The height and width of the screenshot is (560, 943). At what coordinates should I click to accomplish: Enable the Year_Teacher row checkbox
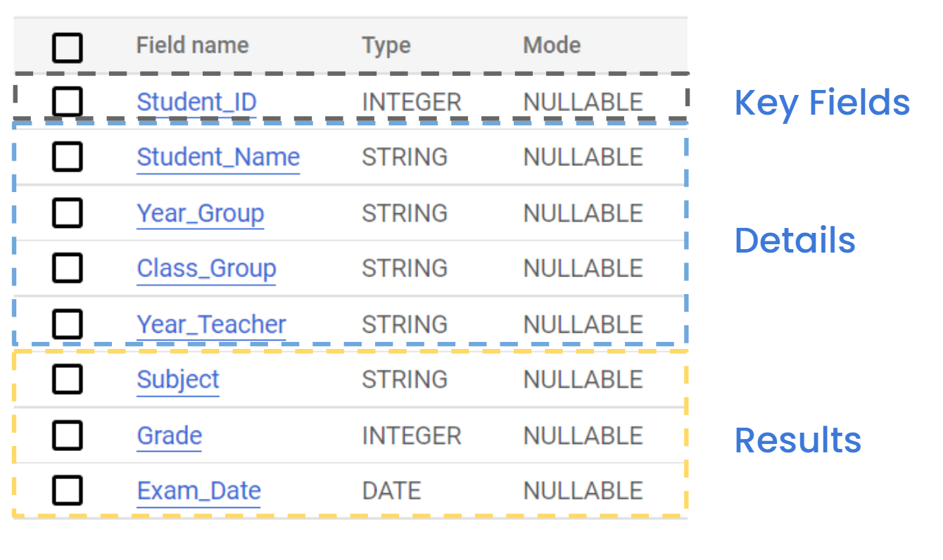pos(68,324)
